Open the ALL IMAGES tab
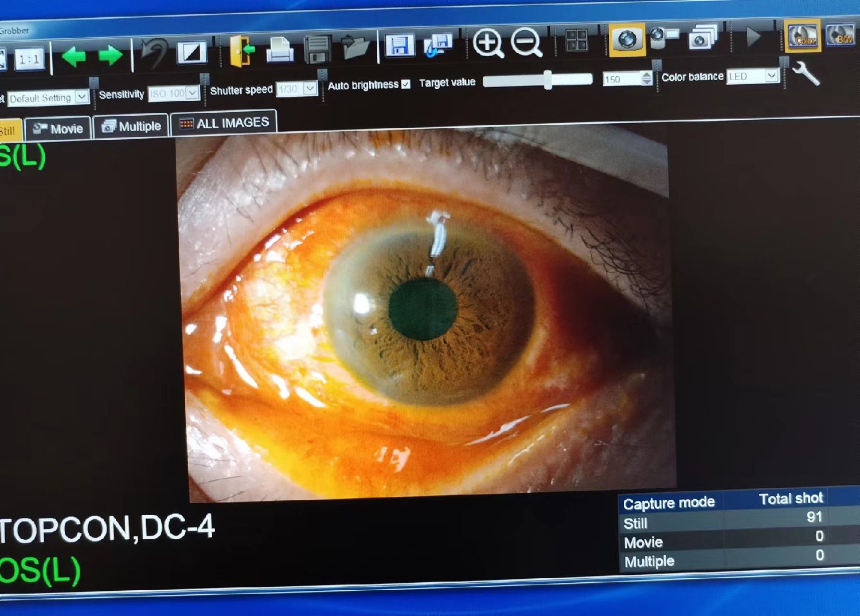Viewport: 860px width, 616px height. (x=224, y=123)
